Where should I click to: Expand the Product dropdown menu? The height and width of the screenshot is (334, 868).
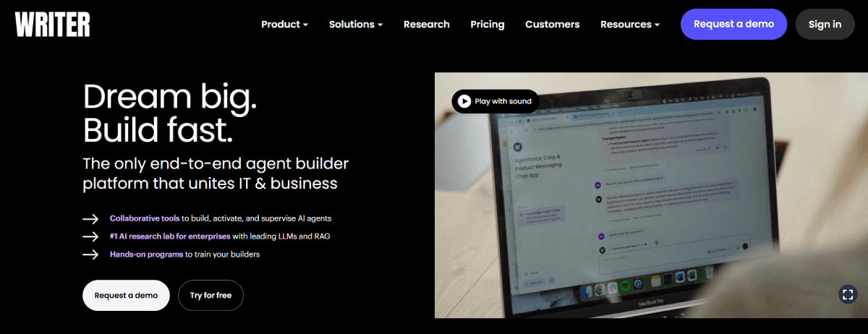point(284,24)
